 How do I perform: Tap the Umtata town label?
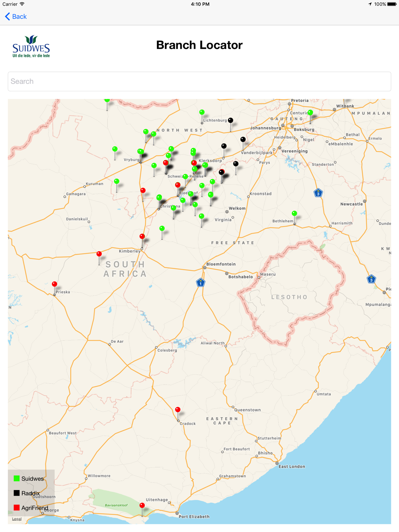click(x=324, y=394)
